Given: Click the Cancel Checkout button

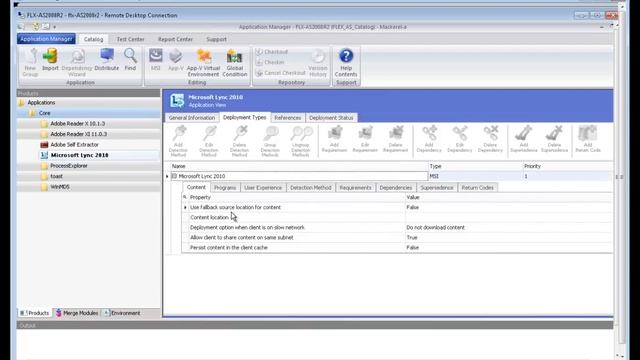Looking at the screenshot, I should [280, 73].
